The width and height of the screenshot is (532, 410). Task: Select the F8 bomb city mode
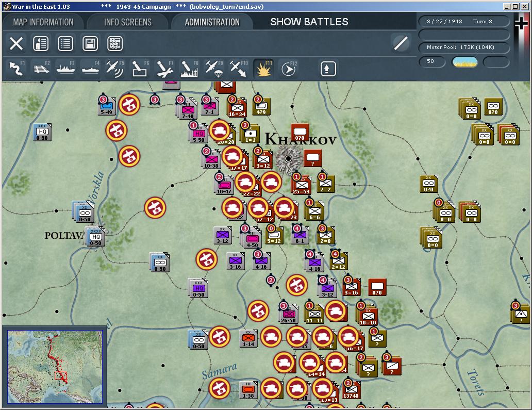189,68
